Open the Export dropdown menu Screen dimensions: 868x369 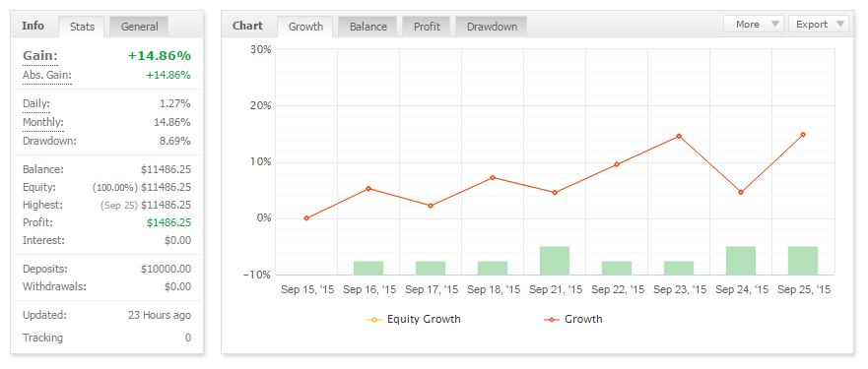pos(818,24)
